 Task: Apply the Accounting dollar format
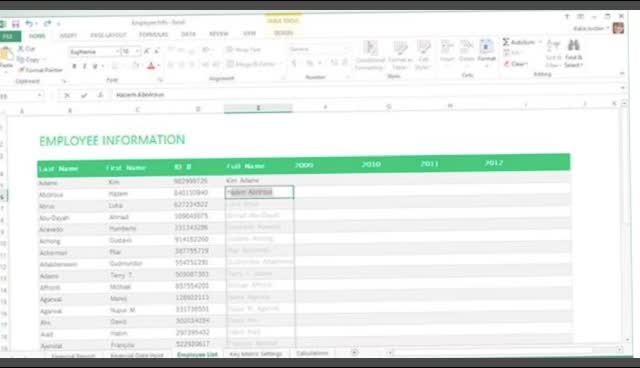[x=294, y=63]
